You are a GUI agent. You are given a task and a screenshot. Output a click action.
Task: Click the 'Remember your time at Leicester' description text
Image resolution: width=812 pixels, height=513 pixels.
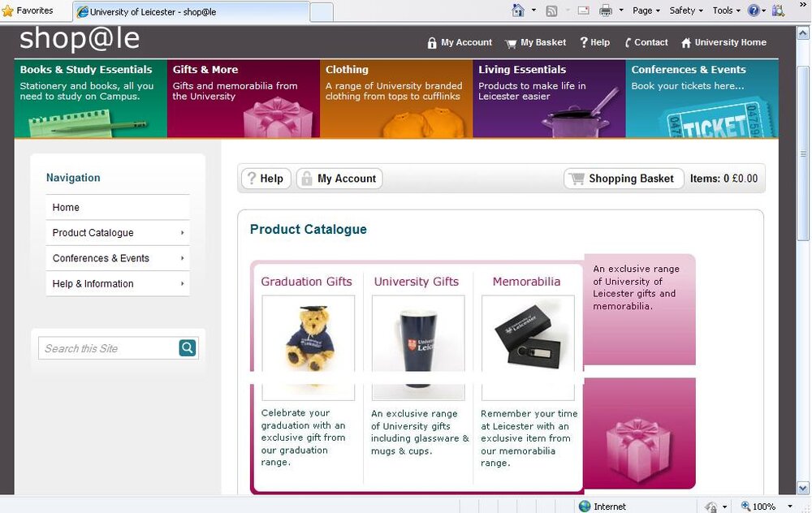click(x=529, y=438)
